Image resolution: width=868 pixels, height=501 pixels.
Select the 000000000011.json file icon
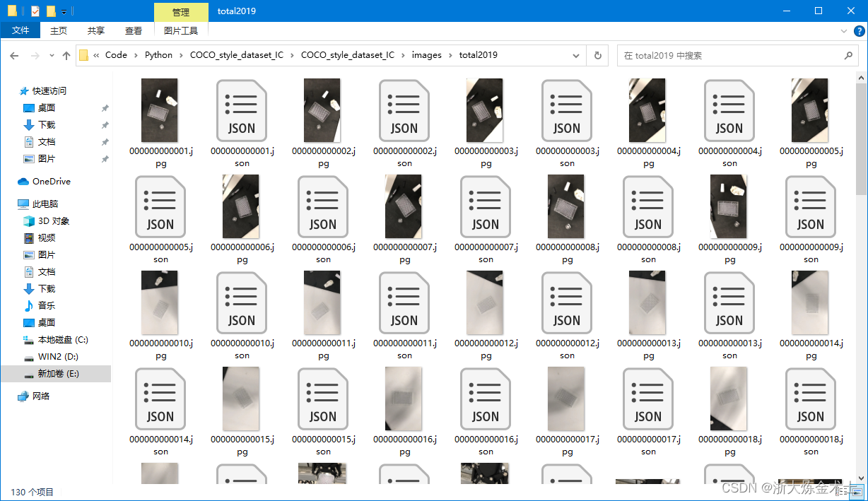tap(404, 303)
